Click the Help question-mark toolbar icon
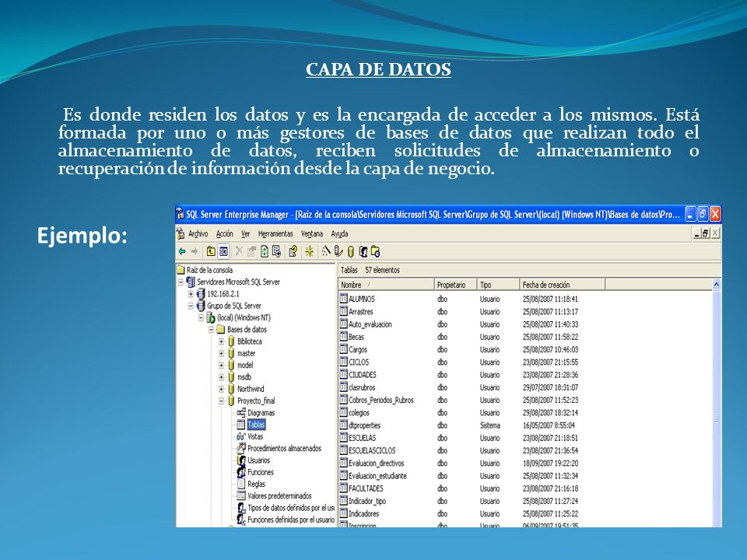 (x=293, y=251)
